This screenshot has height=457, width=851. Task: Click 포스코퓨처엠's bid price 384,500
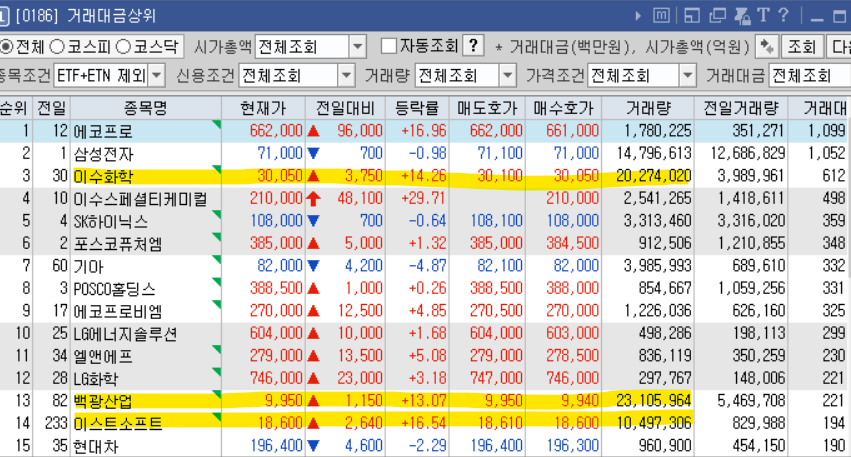point(572,243)
